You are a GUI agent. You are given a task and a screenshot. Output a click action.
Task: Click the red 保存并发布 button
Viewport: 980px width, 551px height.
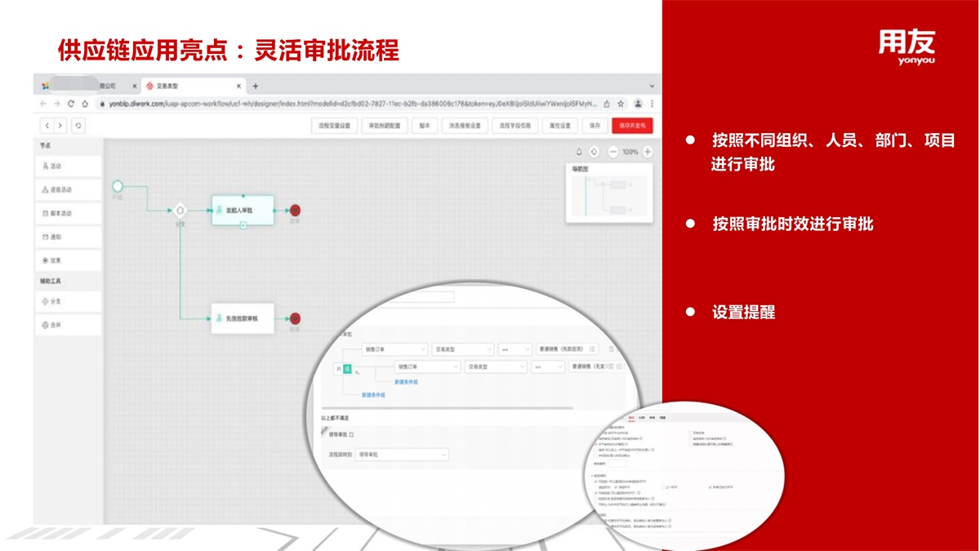(x=632, y=126)
